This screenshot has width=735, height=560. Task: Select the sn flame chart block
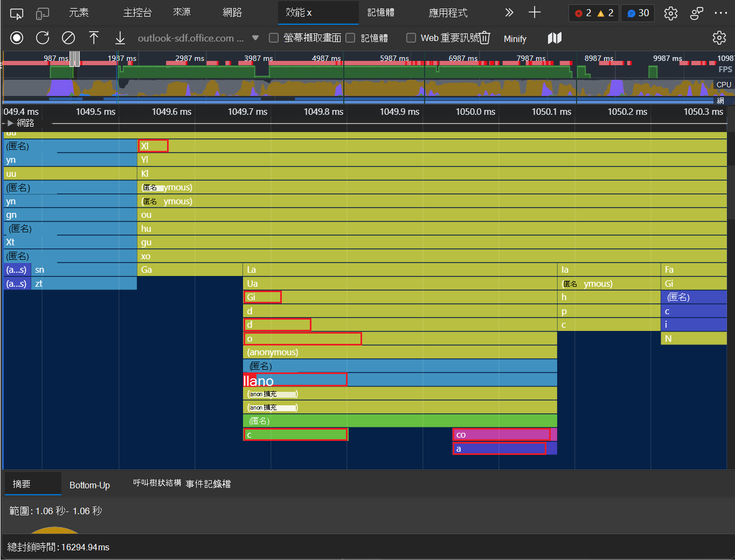84,269
